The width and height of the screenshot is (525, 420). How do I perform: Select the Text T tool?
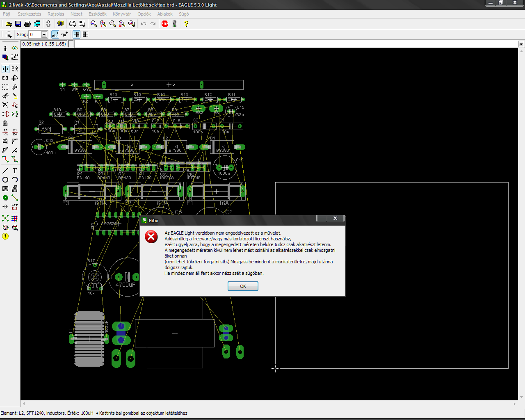click(x=15, y=171)
